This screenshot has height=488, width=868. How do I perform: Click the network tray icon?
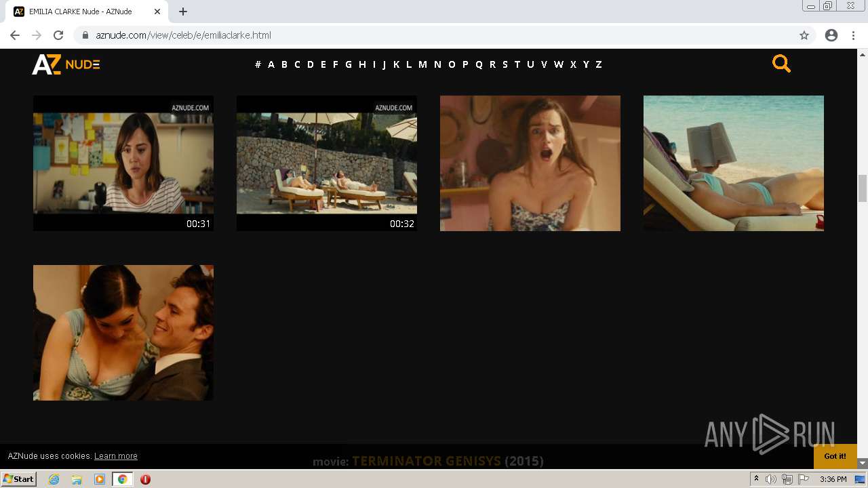tap(787, 479)
